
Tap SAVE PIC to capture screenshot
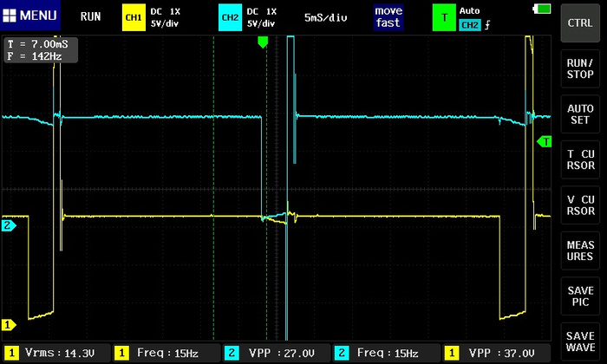coord(580,296)
